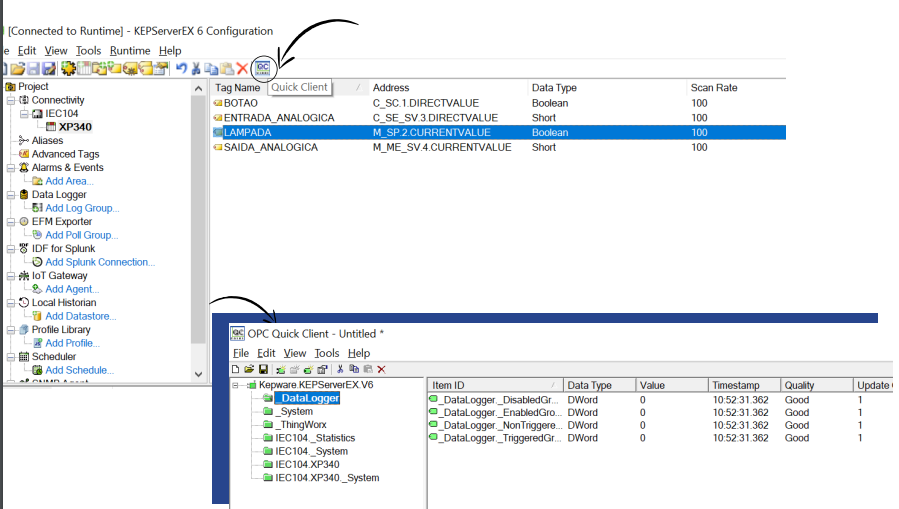Viewport: 899px width, 509px height.
Task: Click the cut scissors icon in KEPServerEX toolbar
Action: point(196,69)
